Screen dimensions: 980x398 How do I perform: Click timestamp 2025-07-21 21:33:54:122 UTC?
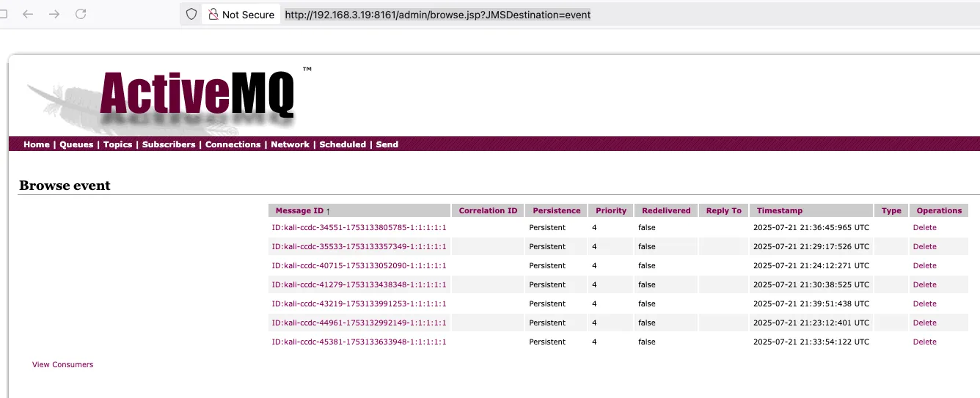811,342
